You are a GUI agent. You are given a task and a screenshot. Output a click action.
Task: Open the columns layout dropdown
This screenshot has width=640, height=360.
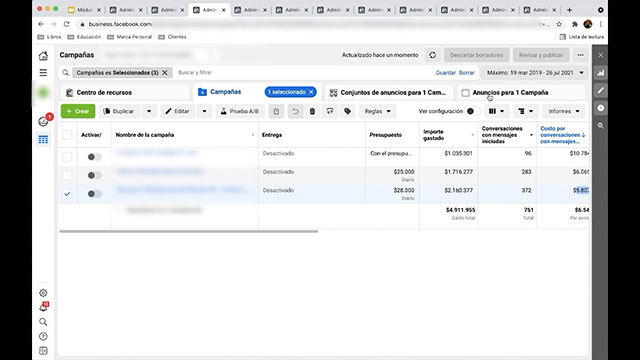496,111
